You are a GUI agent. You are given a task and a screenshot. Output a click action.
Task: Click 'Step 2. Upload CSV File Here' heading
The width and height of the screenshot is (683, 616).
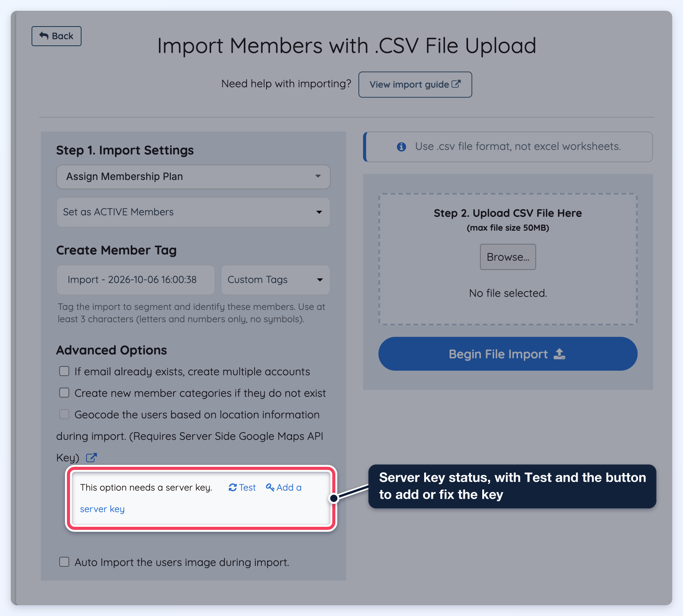508,213
